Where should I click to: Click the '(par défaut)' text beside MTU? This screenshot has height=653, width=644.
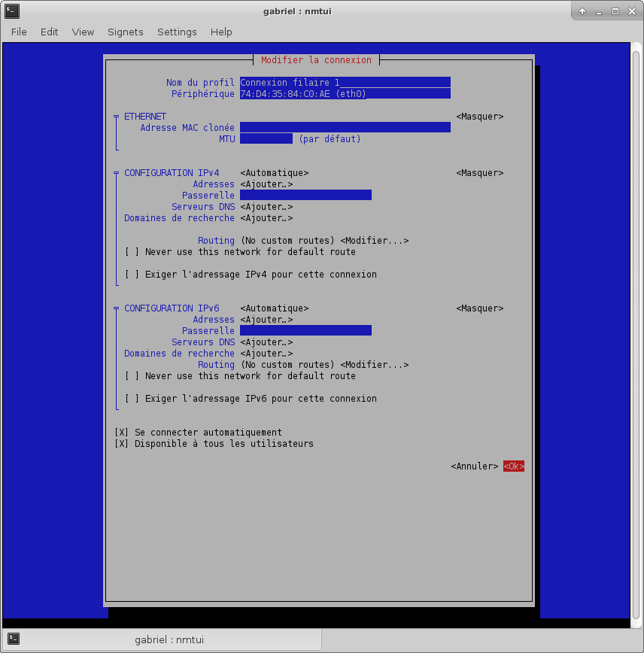[330, 138]
